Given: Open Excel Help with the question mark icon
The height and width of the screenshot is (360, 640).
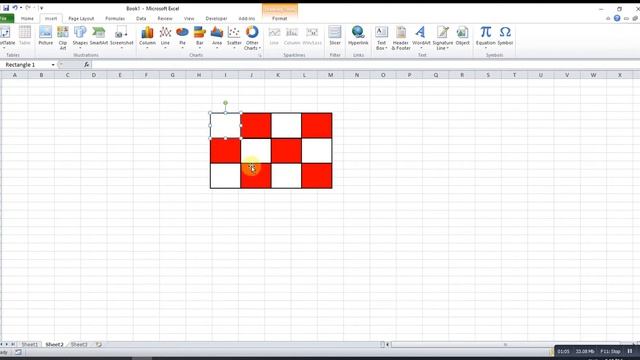Looking at the screenshot, I should click(x=617, y=18).
